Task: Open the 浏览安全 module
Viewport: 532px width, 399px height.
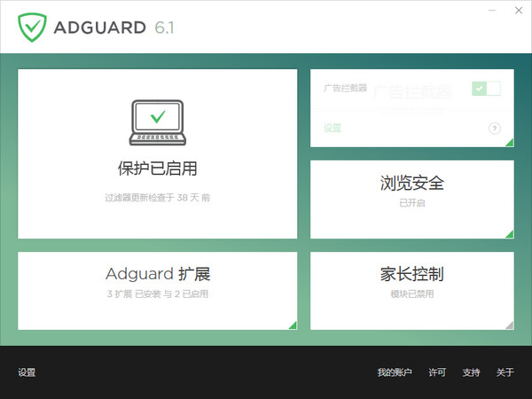Action: click(x=411, y=189)
